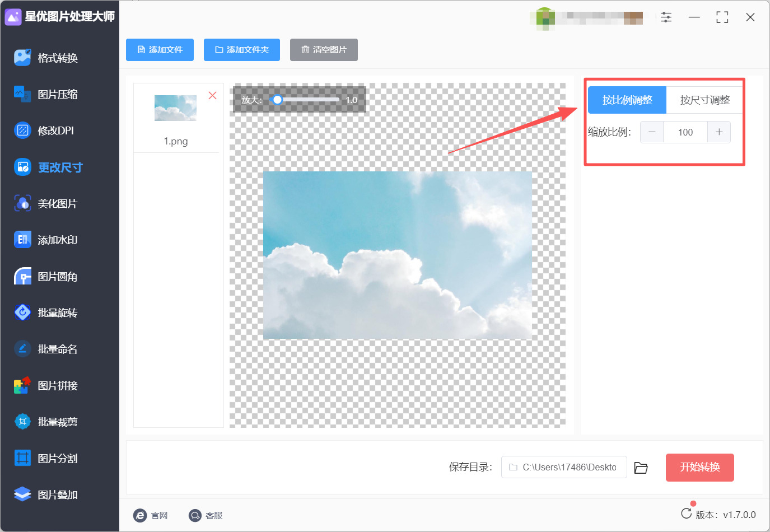Click the browse folder icon beside save path
Screen dimensions: 770x532
(641, 468)
